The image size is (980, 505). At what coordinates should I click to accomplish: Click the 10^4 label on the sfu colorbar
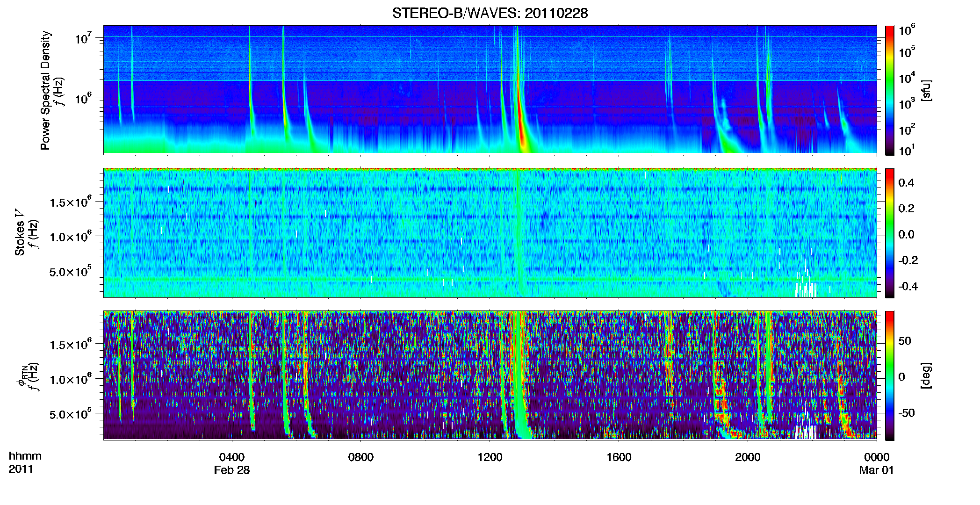pos(907,78)
